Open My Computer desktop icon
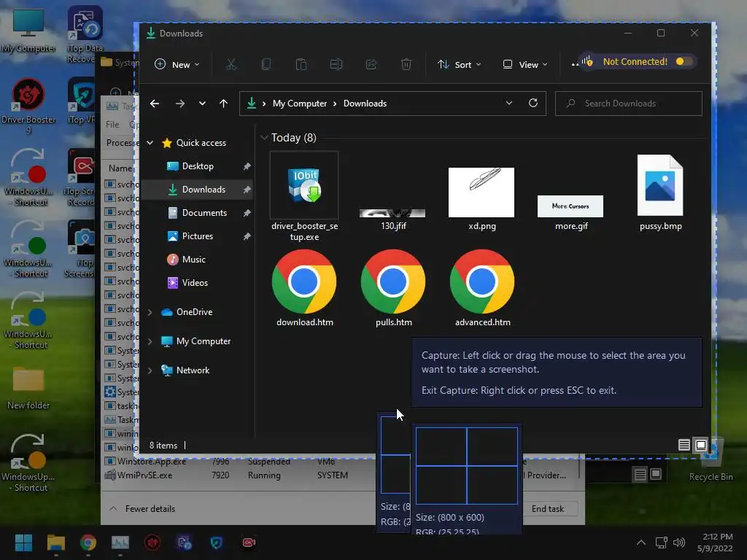Viewport: 747px width, 560px height. [x=28, y=30]
